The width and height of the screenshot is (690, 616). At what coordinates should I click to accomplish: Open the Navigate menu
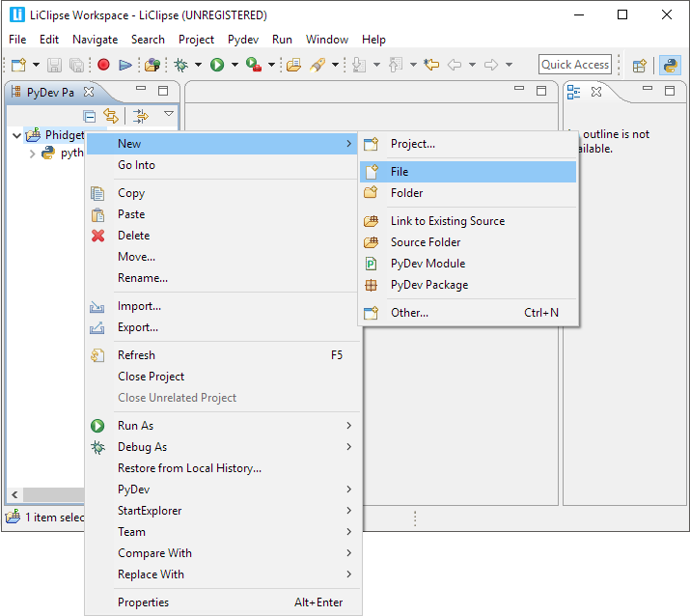[x=95, y=40]
